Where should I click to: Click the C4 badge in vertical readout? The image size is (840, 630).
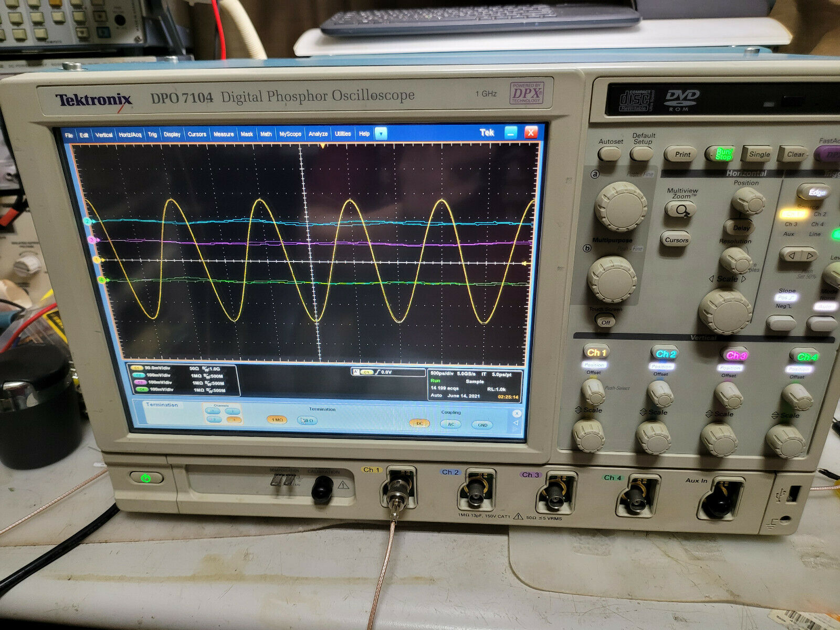point(142,389)
